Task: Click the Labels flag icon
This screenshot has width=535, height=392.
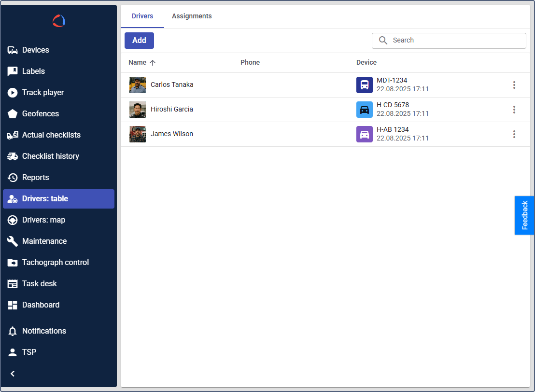Action: coord(13,71)
